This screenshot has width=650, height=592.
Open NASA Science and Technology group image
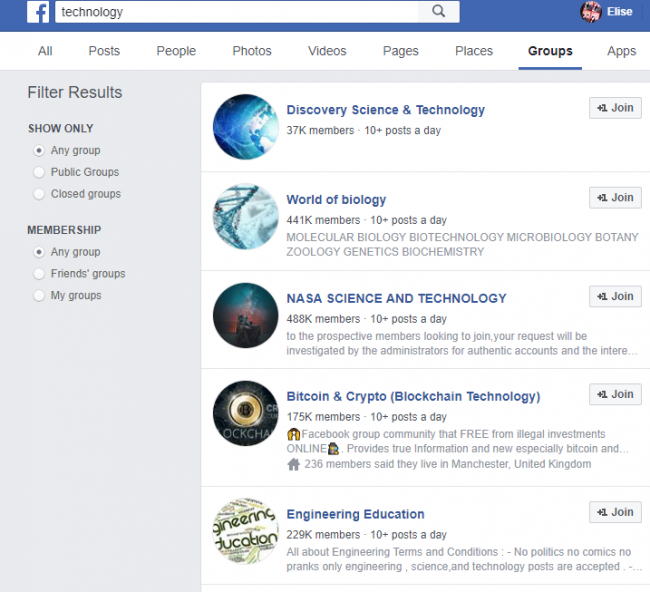[x=245, y=315]
